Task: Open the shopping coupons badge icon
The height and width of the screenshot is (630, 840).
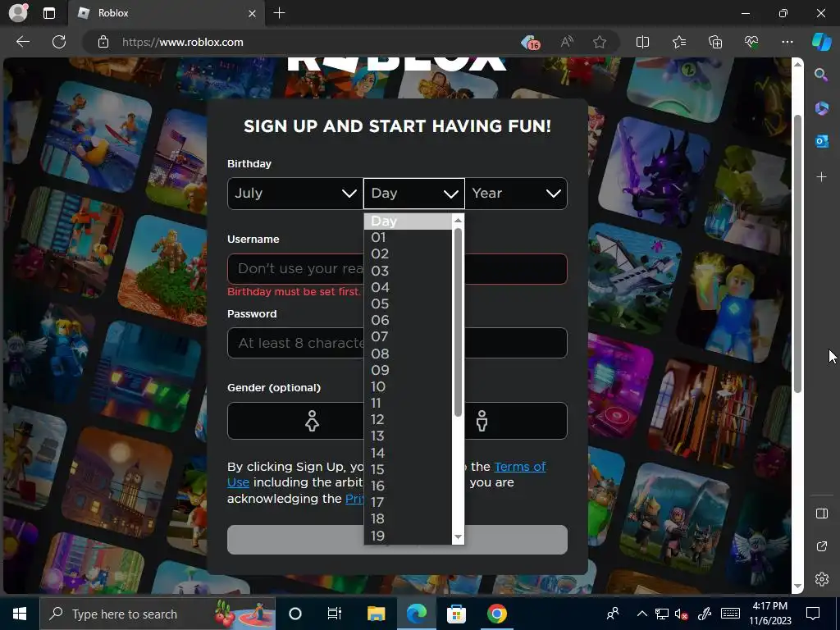Action: (531, 43)
